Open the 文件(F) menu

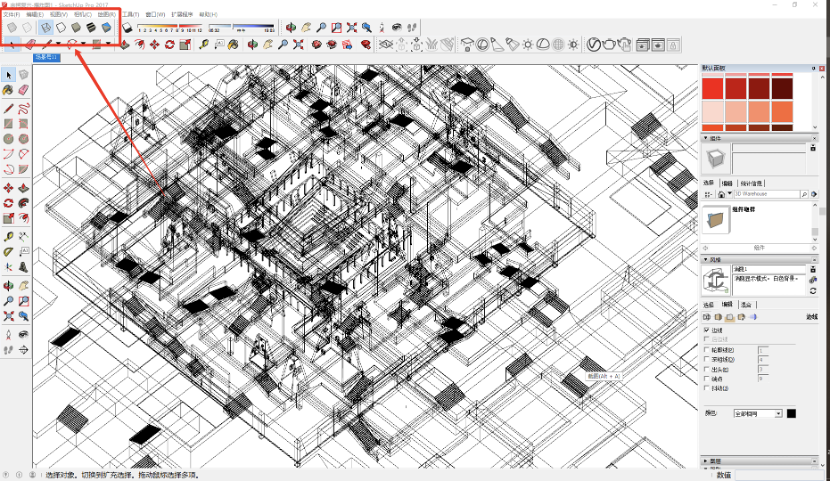click(12, 14)
